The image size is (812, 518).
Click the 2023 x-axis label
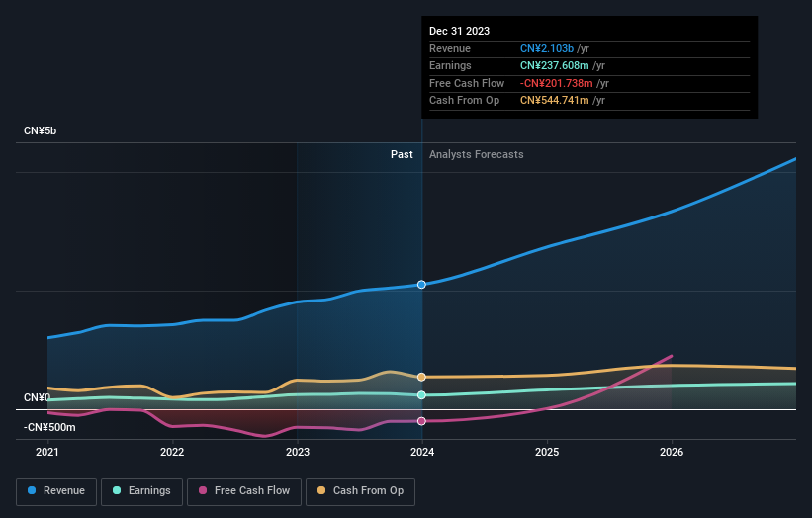[298, 453]
